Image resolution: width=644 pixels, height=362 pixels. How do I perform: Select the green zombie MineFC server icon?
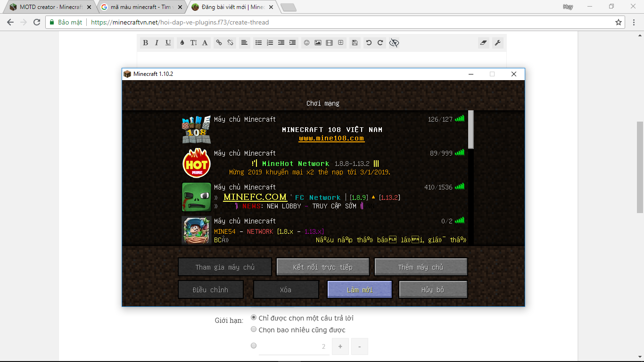point(197,197)
